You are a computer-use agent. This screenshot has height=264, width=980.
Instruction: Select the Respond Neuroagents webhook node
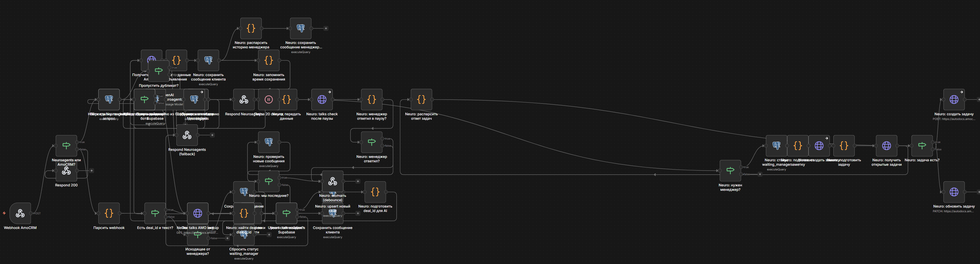tap(243, 99)
